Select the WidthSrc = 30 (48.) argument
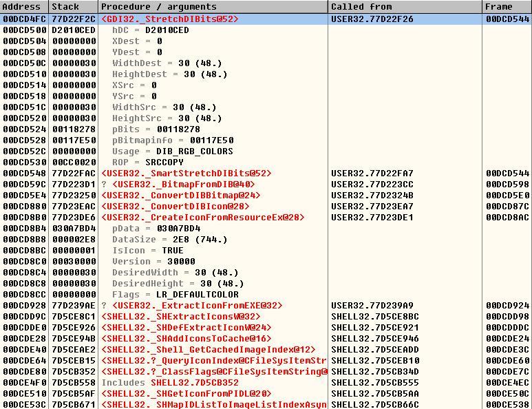532x409 pixels. coord(164,107)
